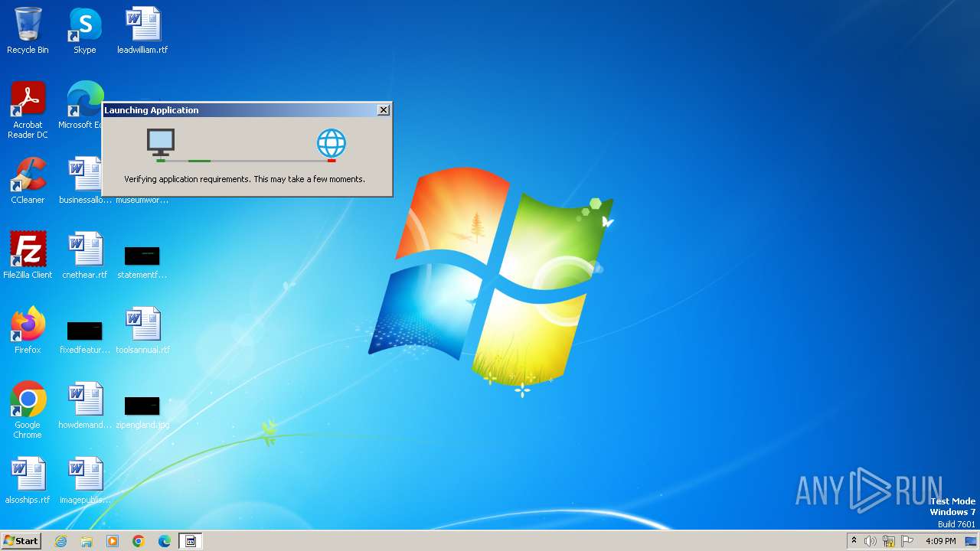Click the connection progress bar in dialog
This screenshot has width=980, height=551.
[246, 161]
